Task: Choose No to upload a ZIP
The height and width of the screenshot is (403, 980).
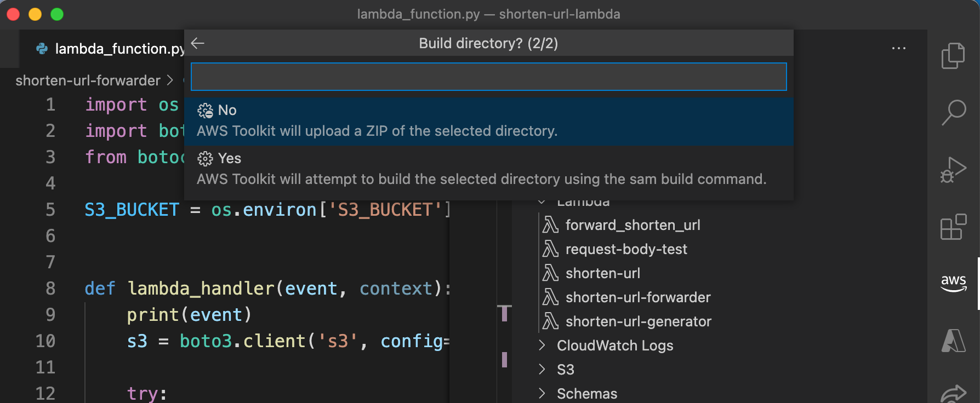Action: (x=489, y=121)
